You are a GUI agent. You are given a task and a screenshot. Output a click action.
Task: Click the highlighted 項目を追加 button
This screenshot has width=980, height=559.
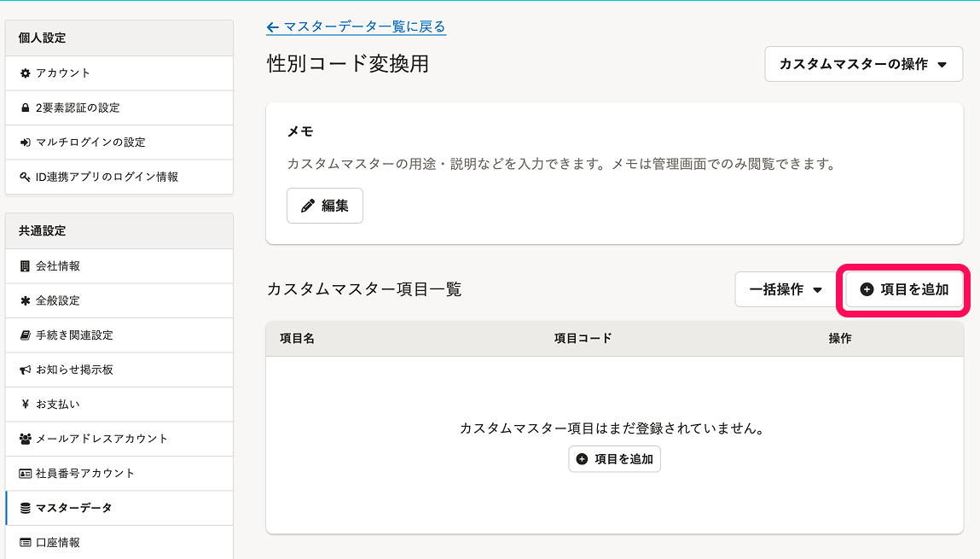pyautogui.click(x=904, y=289)
